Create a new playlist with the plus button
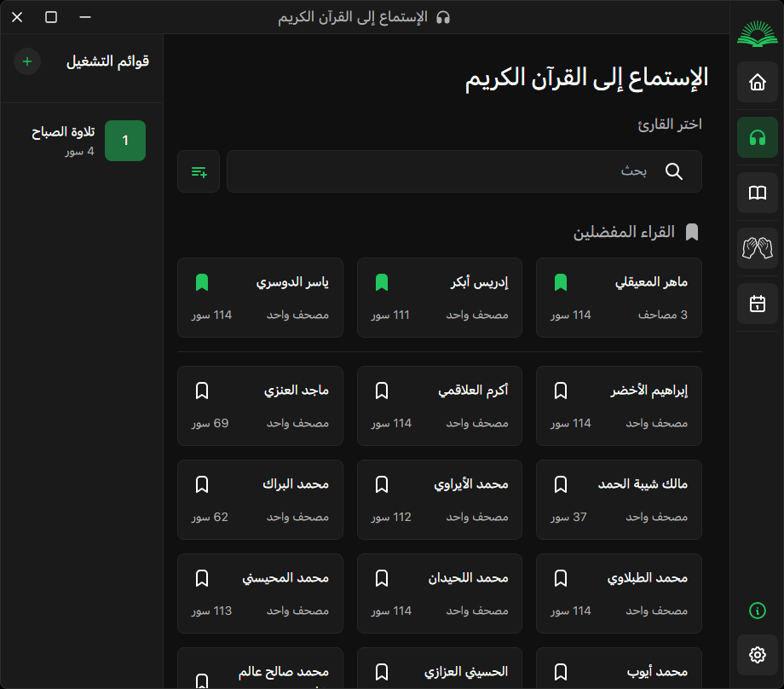This screenshot has width=784, height=689. pyautogui.click(x=26, y=61)
